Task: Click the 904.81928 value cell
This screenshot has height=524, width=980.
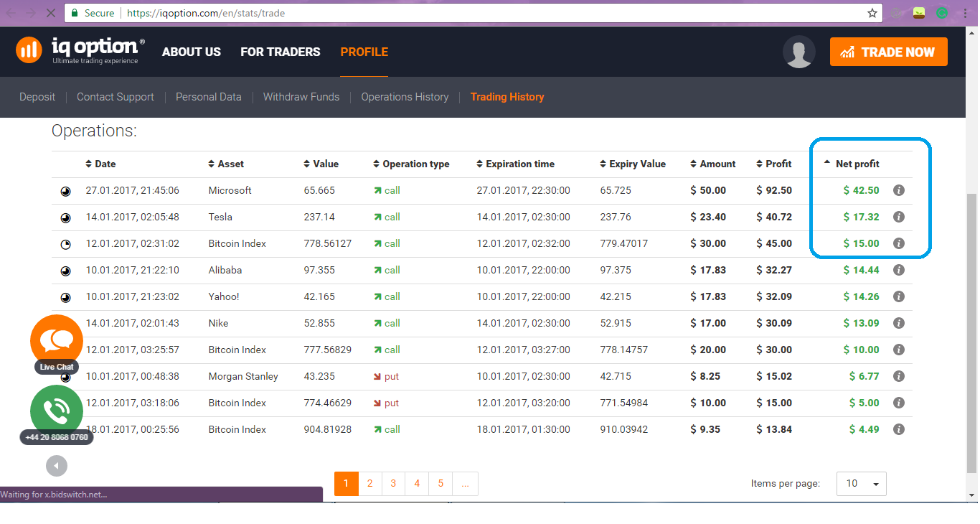Action: 328,429
